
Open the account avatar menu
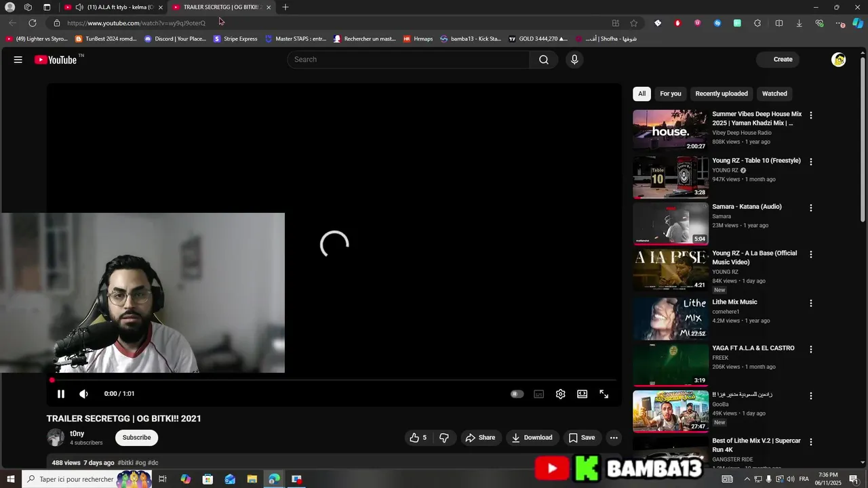839,60
